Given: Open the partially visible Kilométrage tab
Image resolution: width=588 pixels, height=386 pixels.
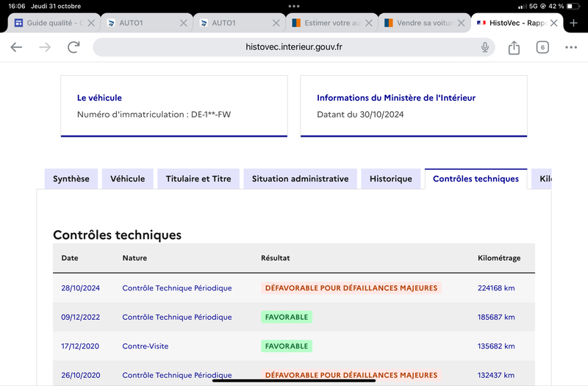Looking at the screenshot, I should [542, 179].
